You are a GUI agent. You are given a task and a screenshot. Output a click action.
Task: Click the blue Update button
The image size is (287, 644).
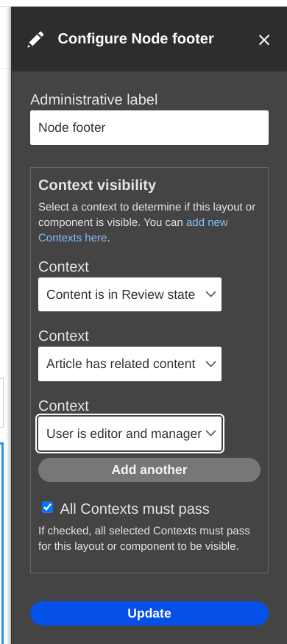pyautogui.click(x=149, y=613)
